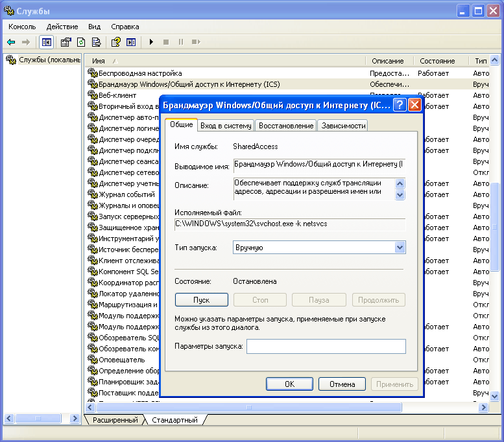The height and width of the screenshot is (442, 504).
Task: Select the Беспроводная настройка service row
Action: point(288,73)
